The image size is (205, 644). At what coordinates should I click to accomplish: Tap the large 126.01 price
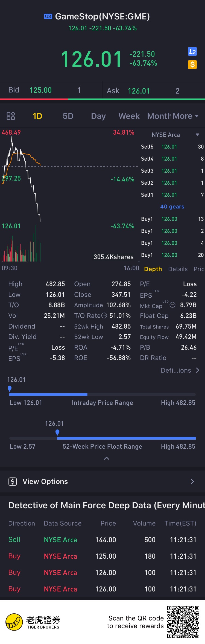(x=91, y=59)
